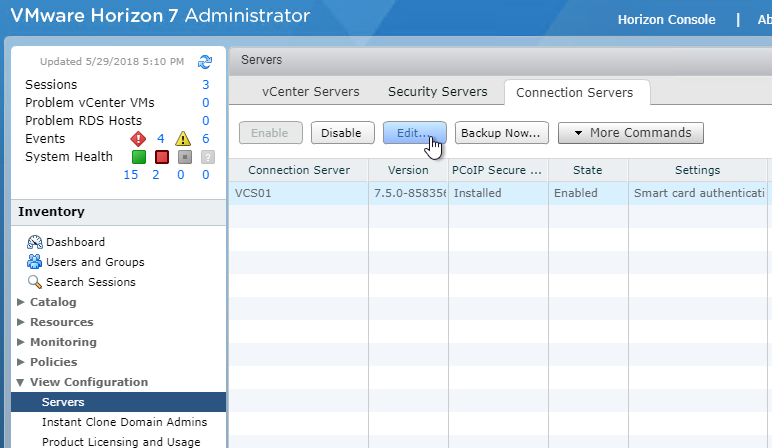Select Servers in the inventory tree
772x448 pixels.
118,402
